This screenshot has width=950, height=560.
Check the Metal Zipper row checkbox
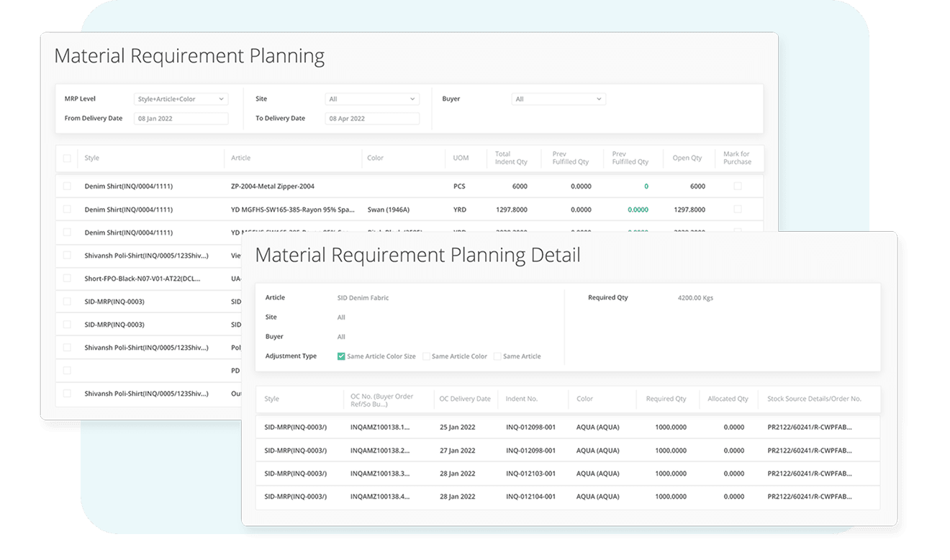(68, 186)
